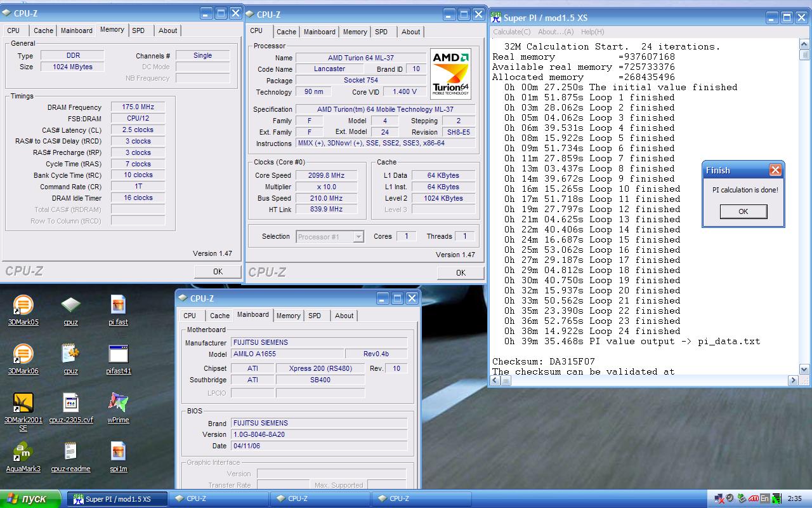Open the spi1m desktop icon
The image size is (812, 508).
tap(118, 456)
